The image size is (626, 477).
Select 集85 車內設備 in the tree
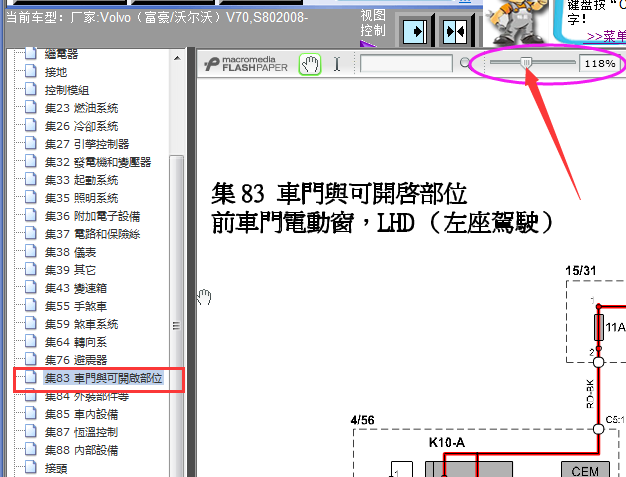[81, 414]
